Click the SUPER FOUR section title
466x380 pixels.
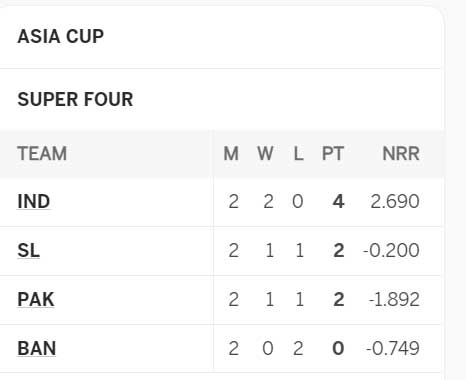[75, 99]
